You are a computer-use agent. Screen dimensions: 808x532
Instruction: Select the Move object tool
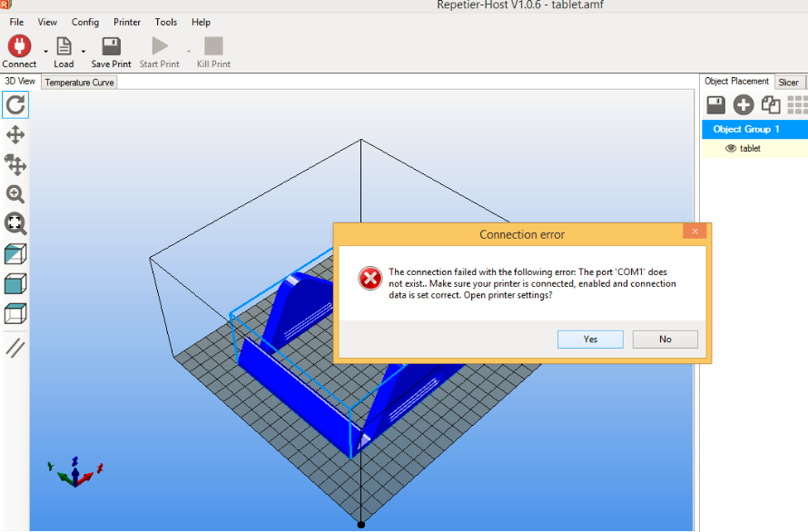[x=15, y=165]
